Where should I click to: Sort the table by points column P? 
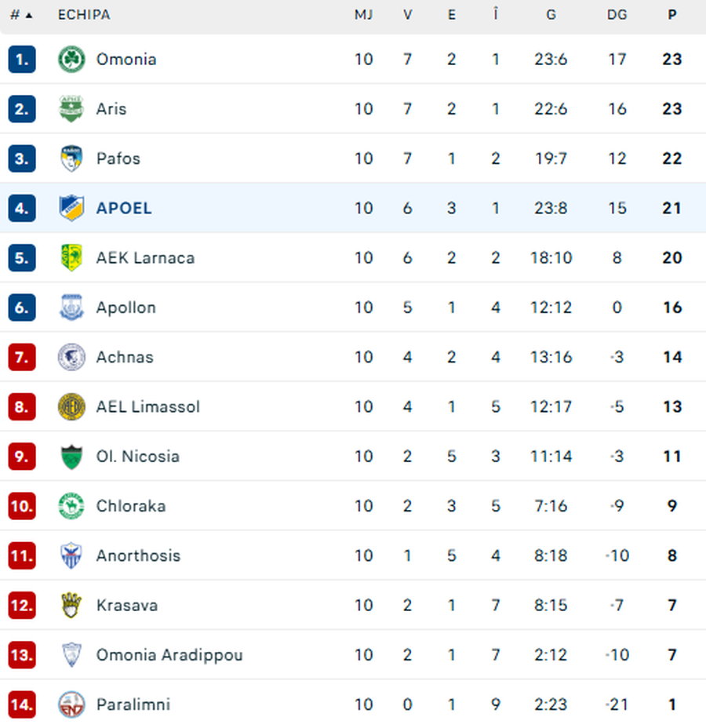tap(671, 14)
